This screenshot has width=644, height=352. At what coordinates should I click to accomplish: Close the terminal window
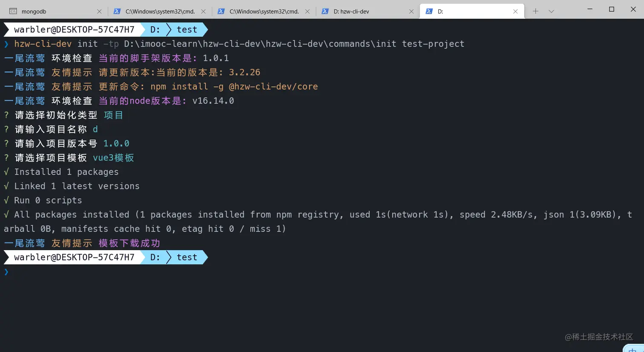click(633, 9)
